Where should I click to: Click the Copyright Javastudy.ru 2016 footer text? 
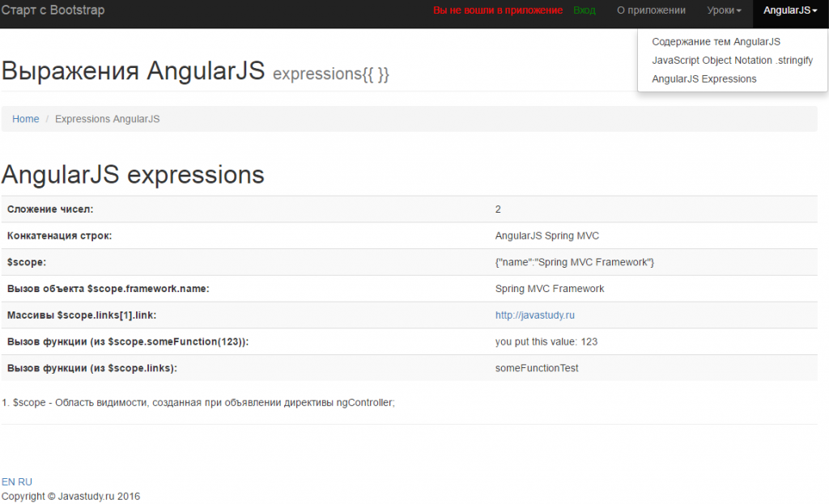[x=70, y=495]
